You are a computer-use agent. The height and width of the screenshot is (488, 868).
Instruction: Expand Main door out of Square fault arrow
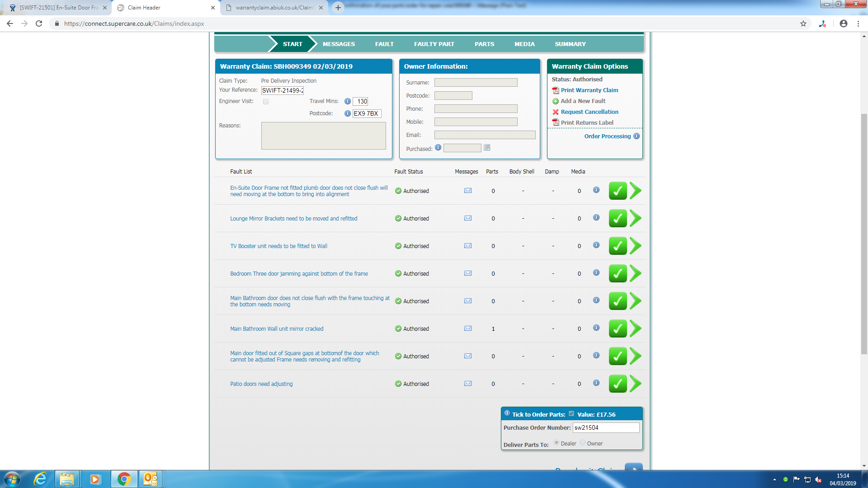click(x=636, y=356)
